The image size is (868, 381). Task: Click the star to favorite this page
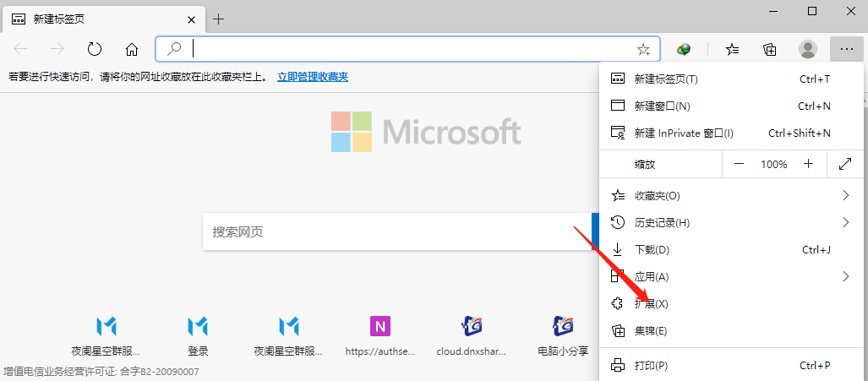tap(643, 49)
